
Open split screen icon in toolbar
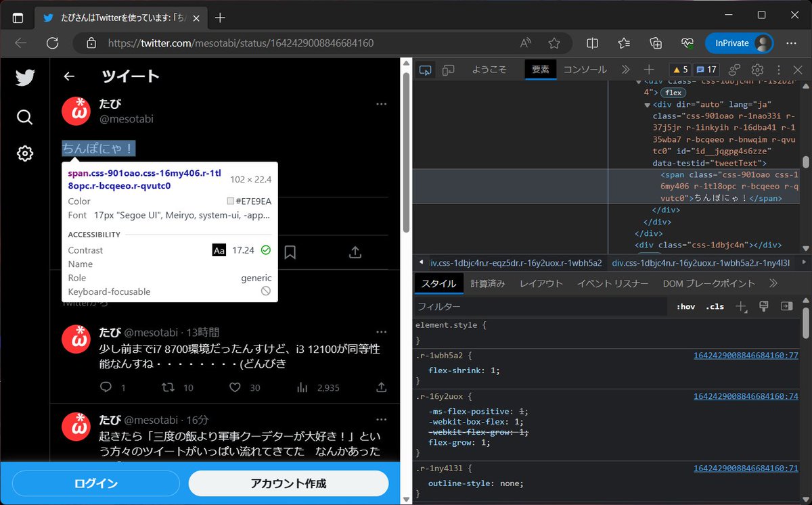pyautogui.click(x=592, y=43)
